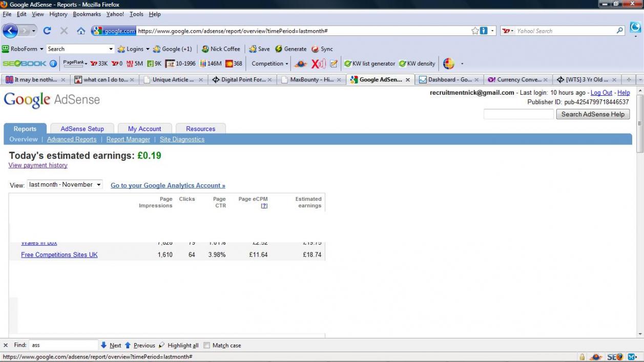
Task: Click the Majestic SEO 5M indicator
Action: [135, 64]
